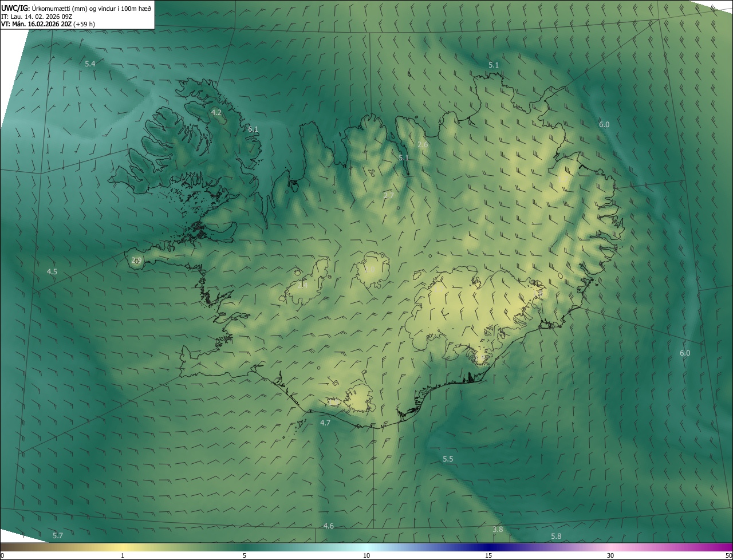Click the "UWC/IG:" model label
The image size is (733, 560).
point(16,7)
